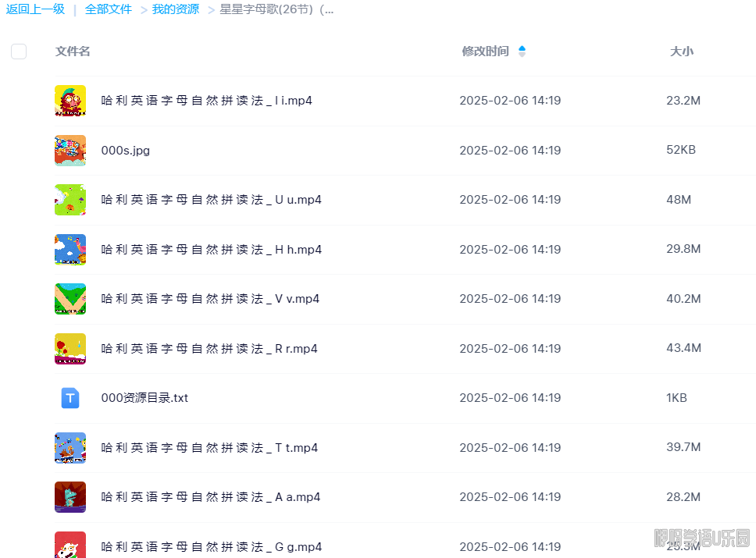Go back using 返回上一级 link

[x=35, y=9]
